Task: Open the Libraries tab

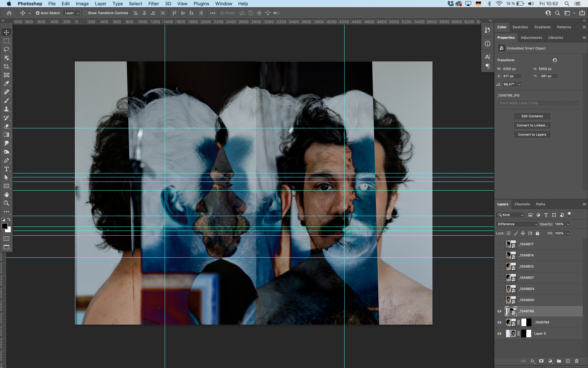Action: pyautogui.click(x=556, y=37)
